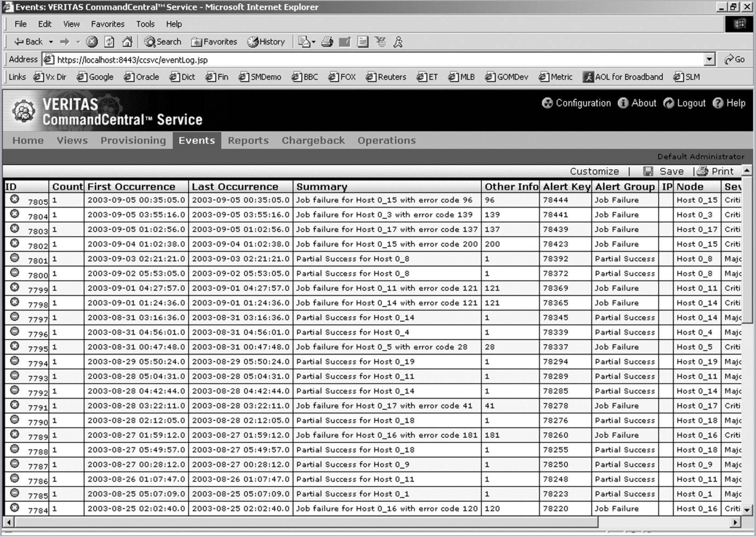Open the Favorites toolbar button
This screenshot has height=537, width=756.
(214, 42)
